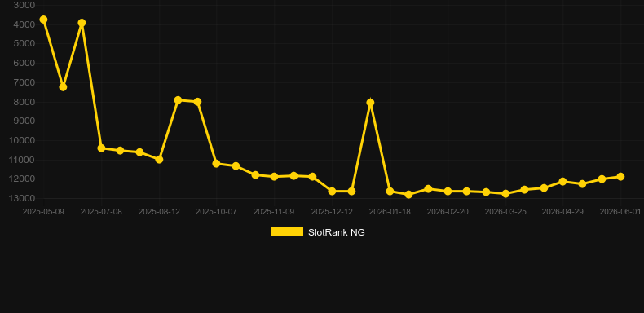This screenshot has height=313, width=644.
Task: Click the yellow SlotRank NG legend swatch
Action: point(287,231)
